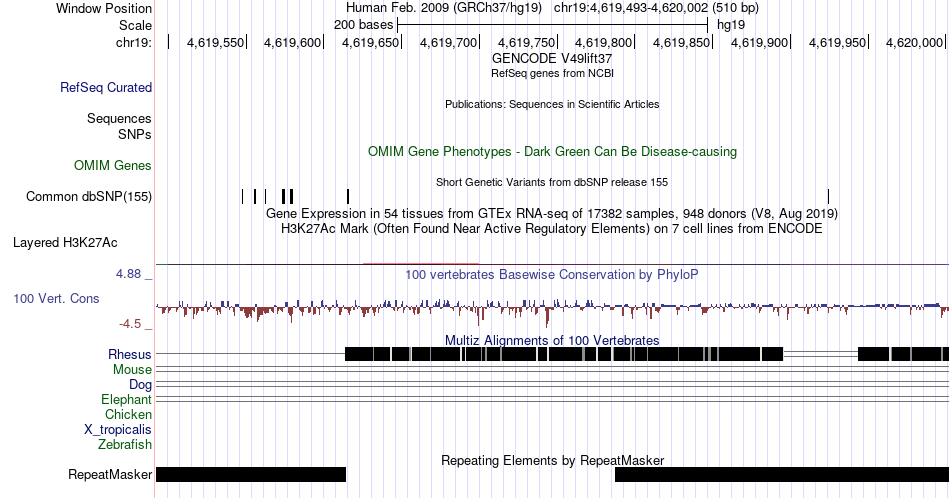Viewport: 950px width, 498px height.
Task: Click the Window Position label
Action: click(104, 8)
